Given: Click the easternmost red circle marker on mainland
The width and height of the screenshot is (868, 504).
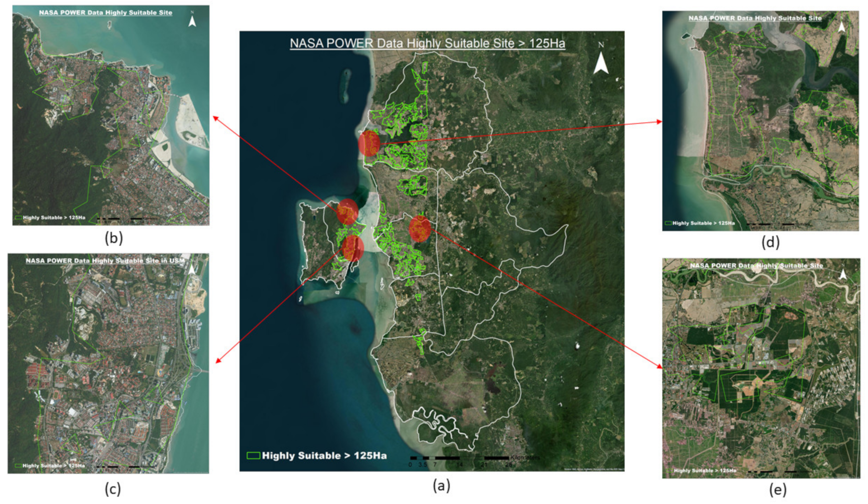Looking at the screenshot, I should point(420,228).
